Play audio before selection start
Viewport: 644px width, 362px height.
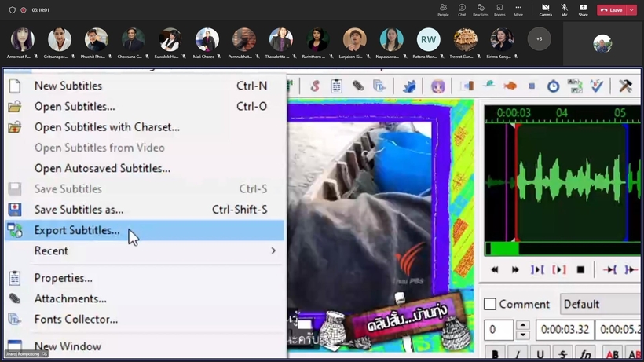[x=609, y=269]
